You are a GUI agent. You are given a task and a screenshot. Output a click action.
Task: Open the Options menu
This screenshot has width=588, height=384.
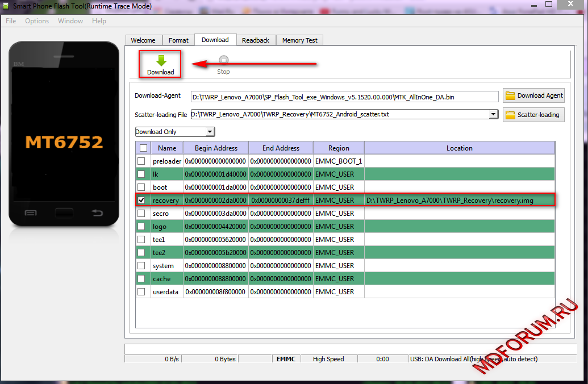coord(37,21)
